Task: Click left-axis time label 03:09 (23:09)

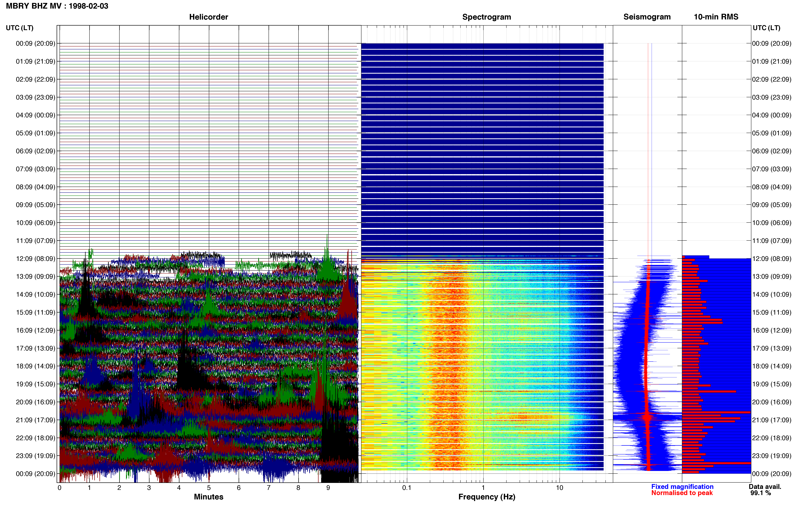Action: tap(36, 97)
